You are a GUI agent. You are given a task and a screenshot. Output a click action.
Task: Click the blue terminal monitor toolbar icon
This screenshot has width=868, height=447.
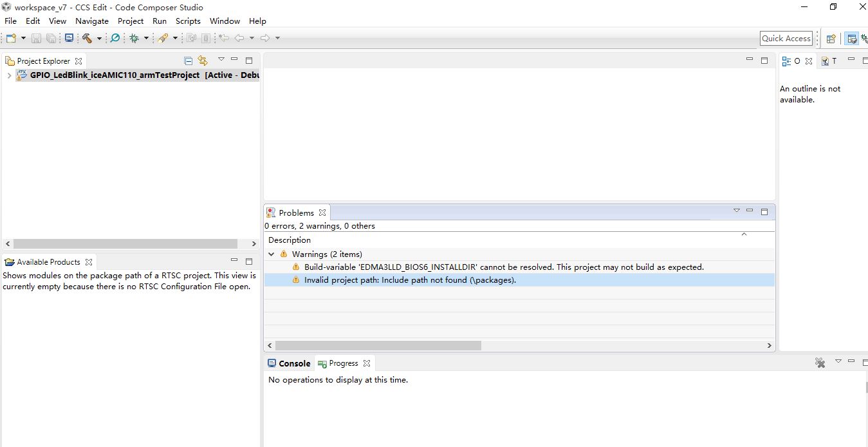point(69,38)
